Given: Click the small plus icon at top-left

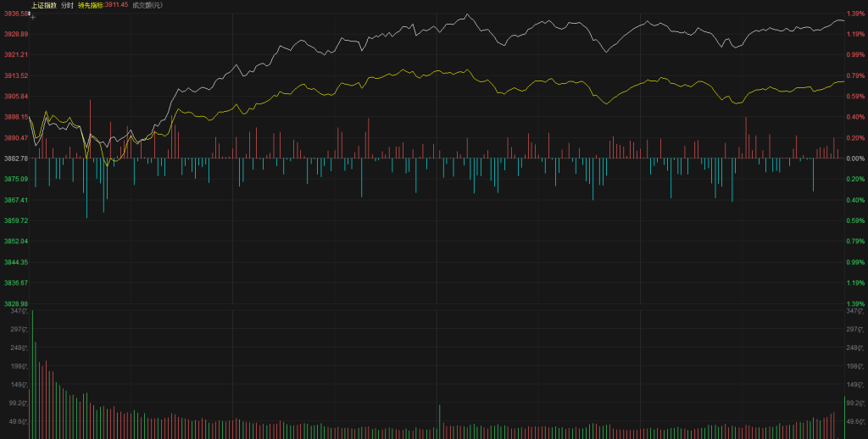Looking at the screenshot, I should 32,14.
